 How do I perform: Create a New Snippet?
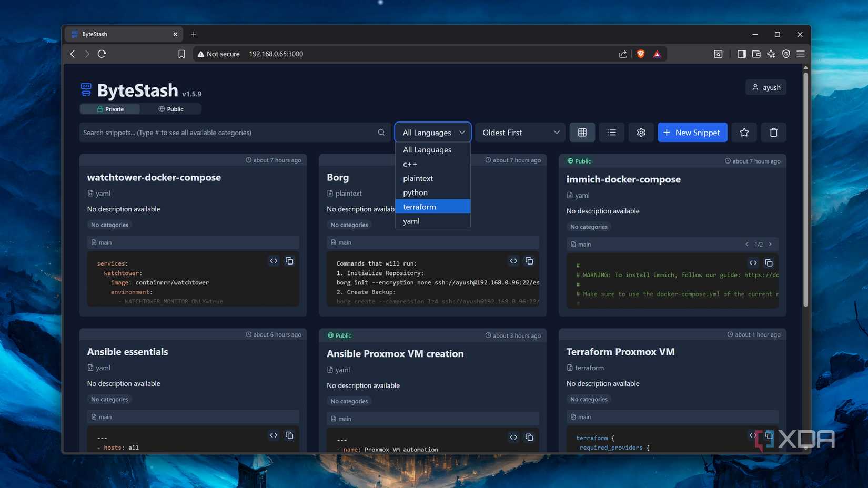tap(692, 132)
